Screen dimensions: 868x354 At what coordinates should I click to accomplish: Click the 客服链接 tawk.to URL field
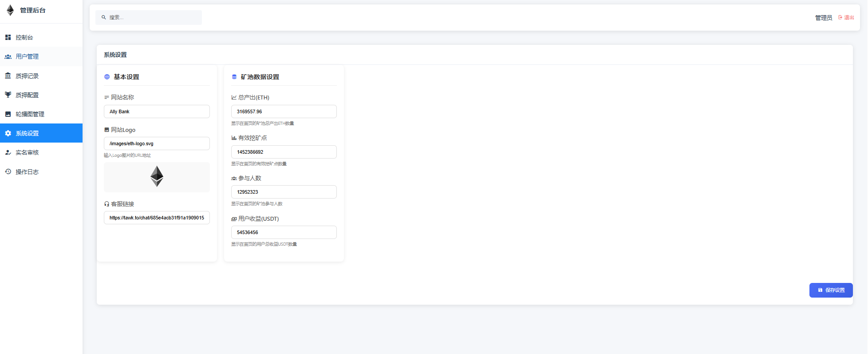(157, 218)
